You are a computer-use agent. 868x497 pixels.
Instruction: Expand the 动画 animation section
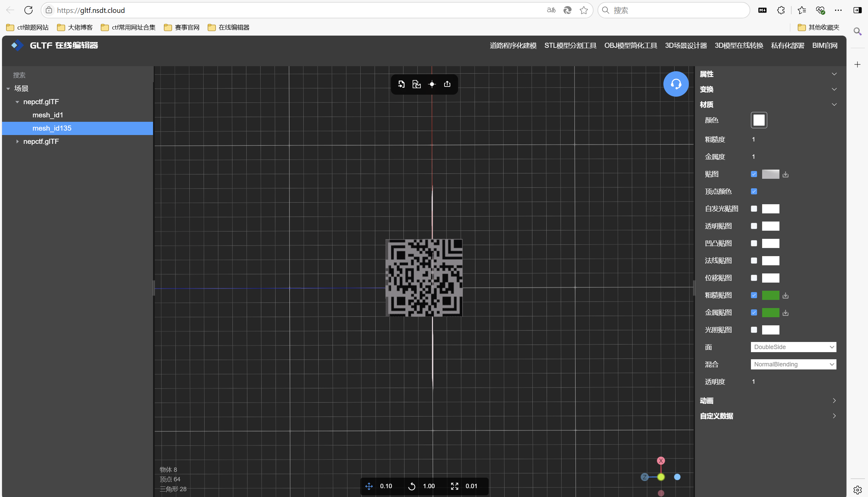834,401
